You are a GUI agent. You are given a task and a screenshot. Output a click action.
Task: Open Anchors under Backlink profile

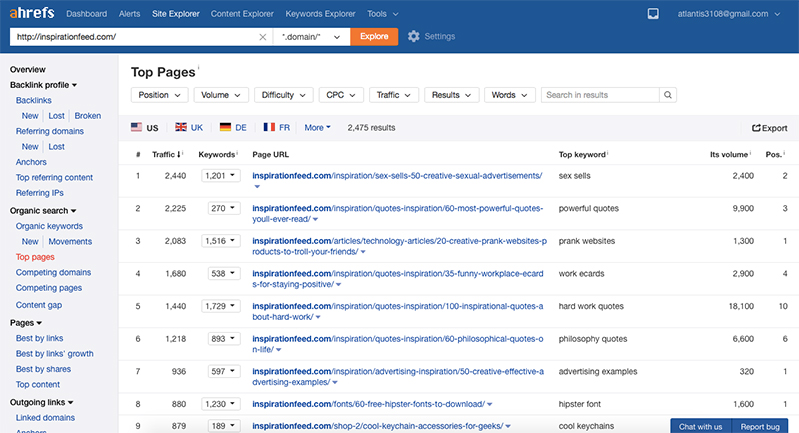31,162
